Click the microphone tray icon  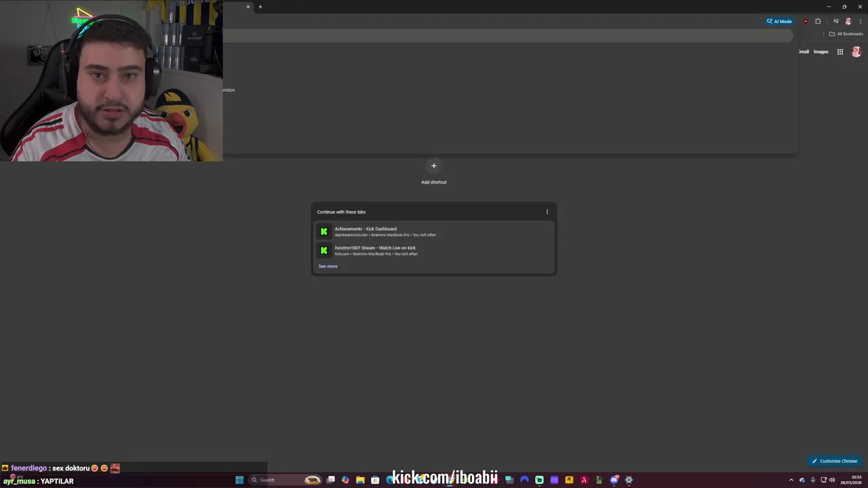coord(813,480)
